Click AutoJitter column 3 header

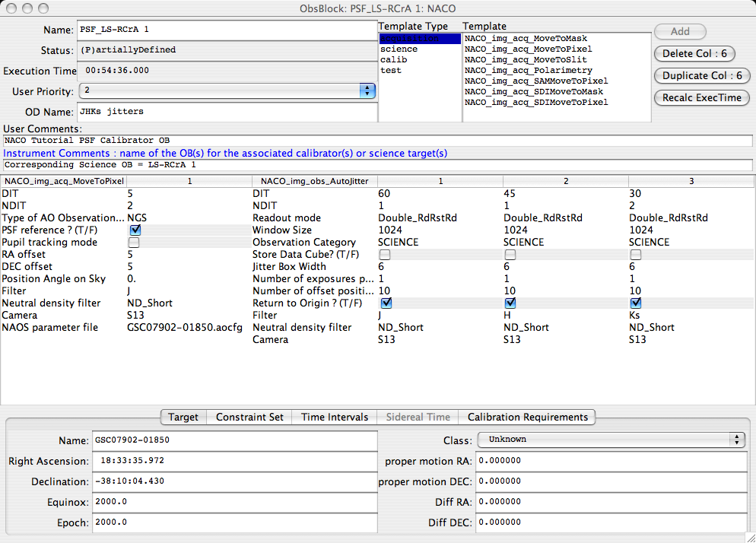[x=691, y=181]
